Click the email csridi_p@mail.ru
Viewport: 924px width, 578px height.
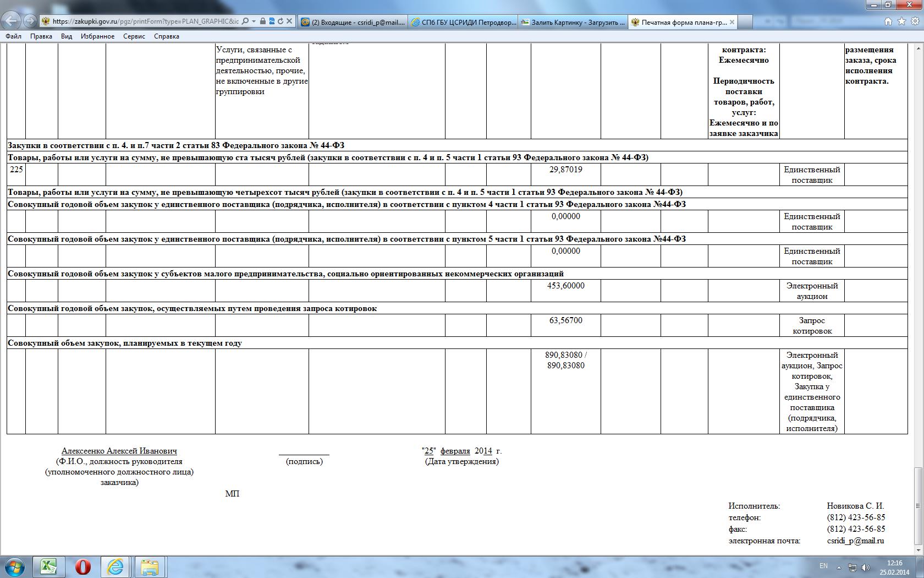[x=855, y=541]
